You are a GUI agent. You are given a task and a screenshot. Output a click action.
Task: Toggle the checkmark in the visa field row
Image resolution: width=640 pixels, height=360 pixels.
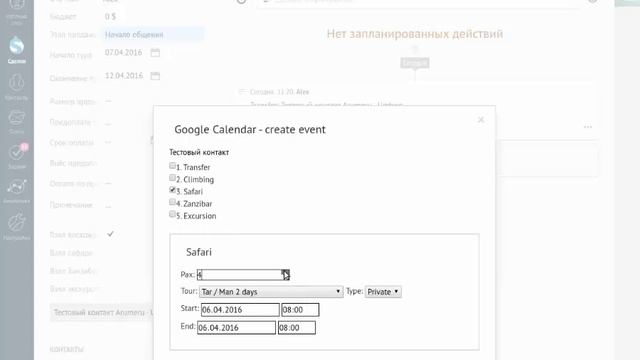[110, 234]
